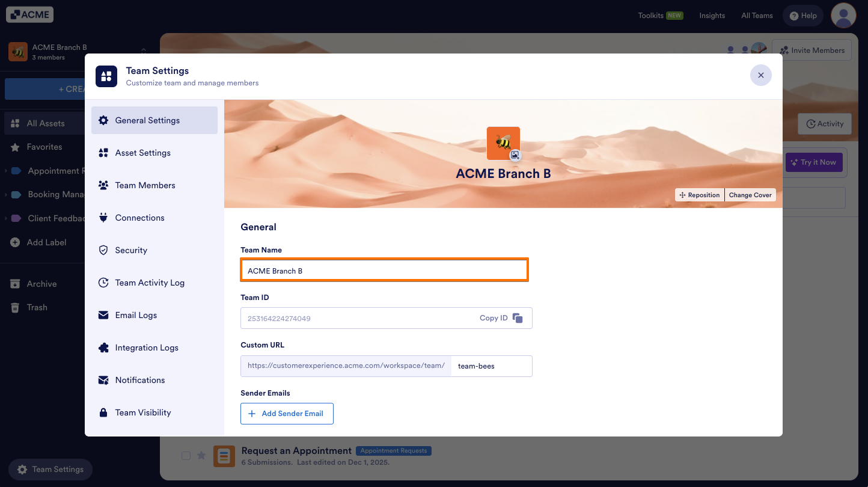Click the Integration Logs puzzle icon
868x487 pixels.
tap(103, 348)
